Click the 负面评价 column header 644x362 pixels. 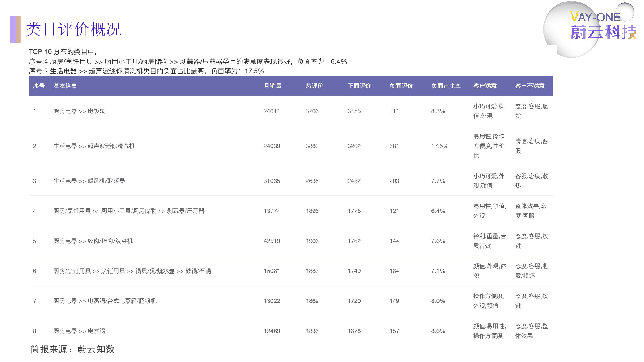click(401, 86)
